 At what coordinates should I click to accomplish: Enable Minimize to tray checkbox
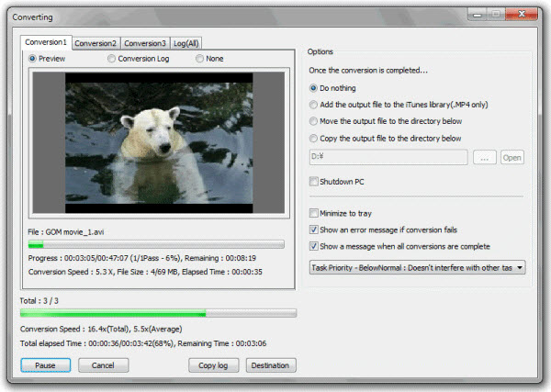pos(315,213)
